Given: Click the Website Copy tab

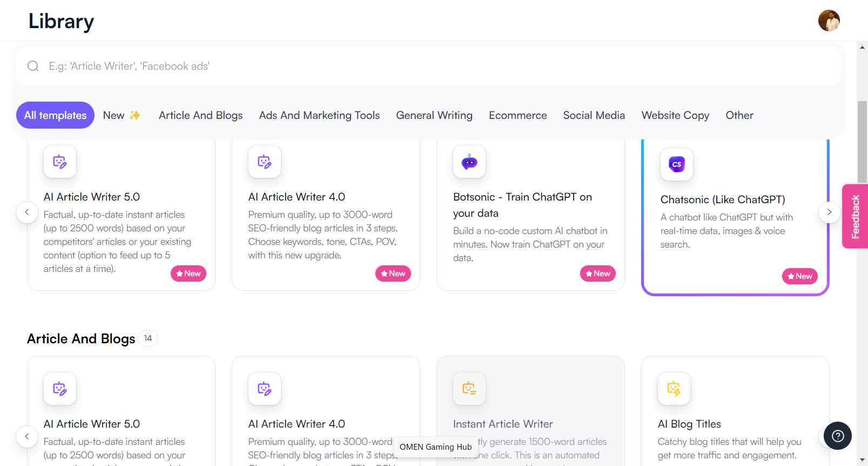Looking at the screenshot, I should 675,115.
